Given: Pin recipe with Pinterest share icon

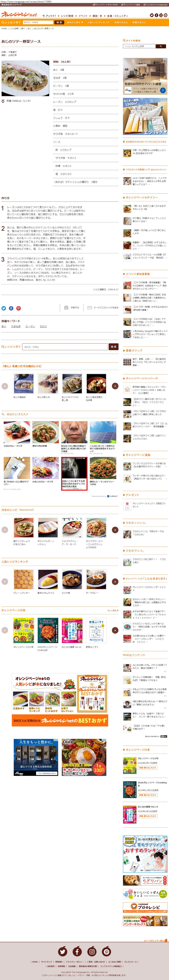Looking at the screenshot, I should pyautogui.click(x=18, y=308).
